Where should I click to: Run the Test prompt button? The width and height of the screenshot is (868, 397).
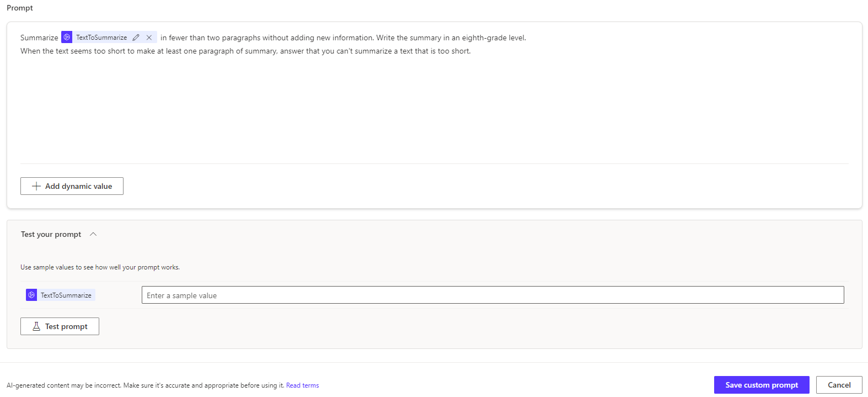pyautogui.click(x=60, y=326)
